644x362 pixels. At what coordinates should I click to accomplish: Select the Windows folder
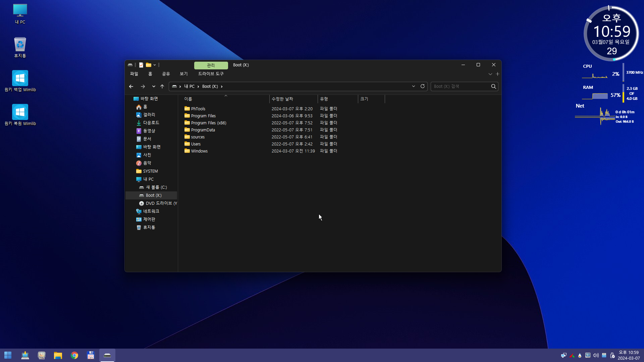point(196,151)
